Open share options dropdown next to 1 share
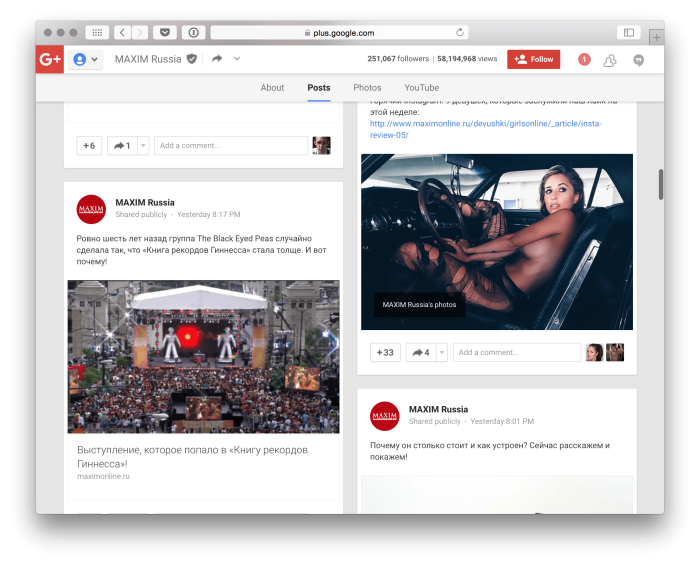Viewport: 700px width, 565px height. point(143,145)
